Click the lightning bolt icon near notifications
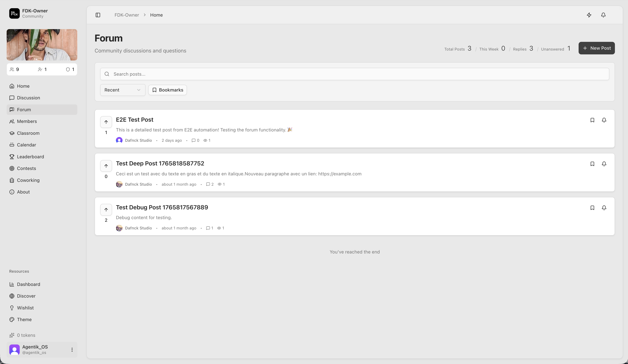The width and height of the screenshot is (628, 364). coord(589,15)
